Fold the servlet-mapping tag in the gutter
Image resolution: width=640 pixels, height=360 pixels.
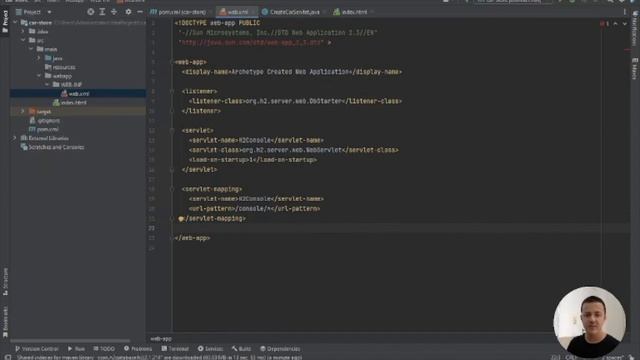(172, 189)
